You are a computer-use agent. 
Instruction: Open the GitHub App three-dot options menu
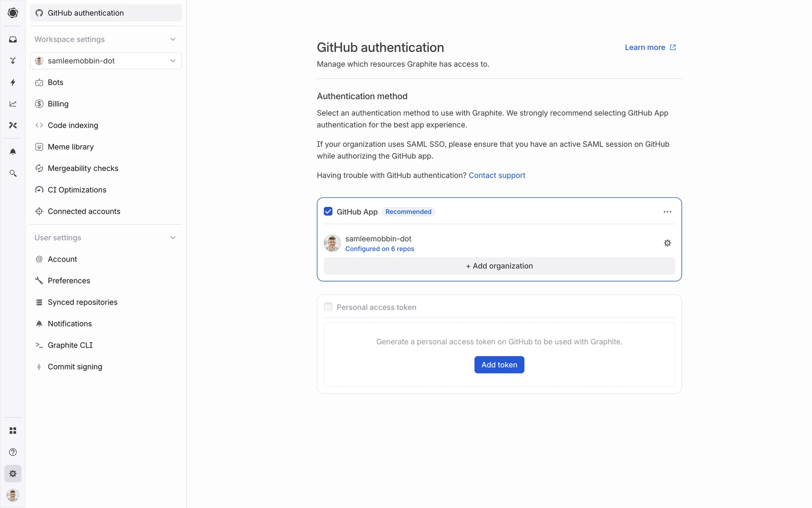(x=667, y=212)
